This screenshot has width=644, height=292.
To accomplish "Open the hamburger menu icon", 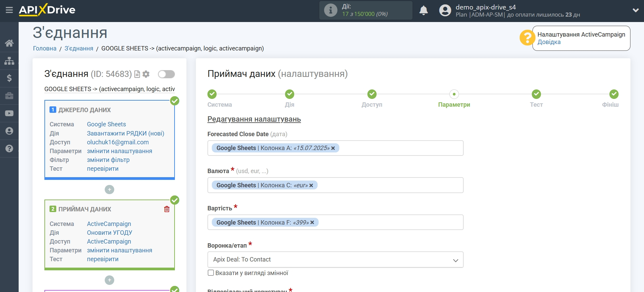I will 9,10.
